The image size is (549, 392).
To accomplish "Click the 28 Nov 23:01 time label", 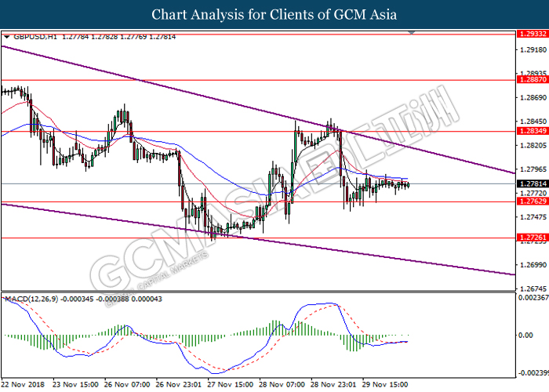I will 333,384.
